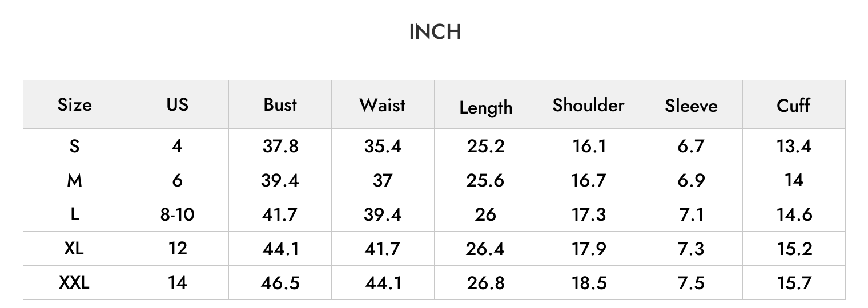The width and height of the screenshot is (868, 308).
Task: Click the length value 26 for L
Action: (x=485, y=214)
